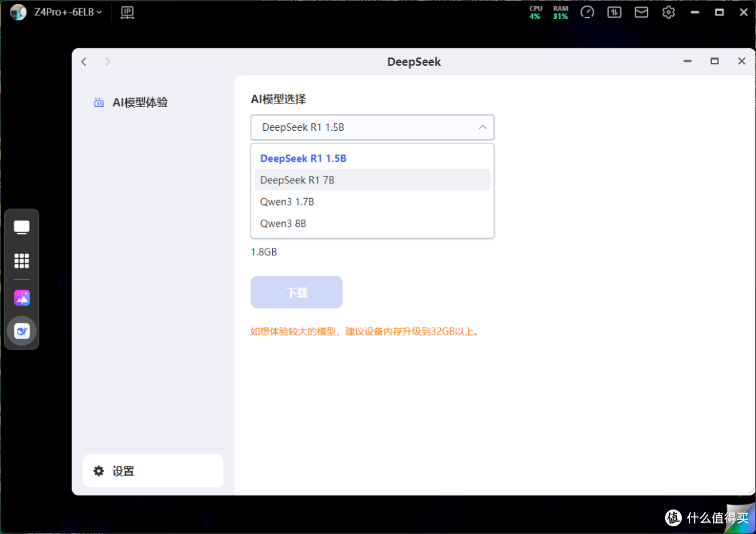
Task: Click the AI模型选择 heading
Action: coord(278,99)
